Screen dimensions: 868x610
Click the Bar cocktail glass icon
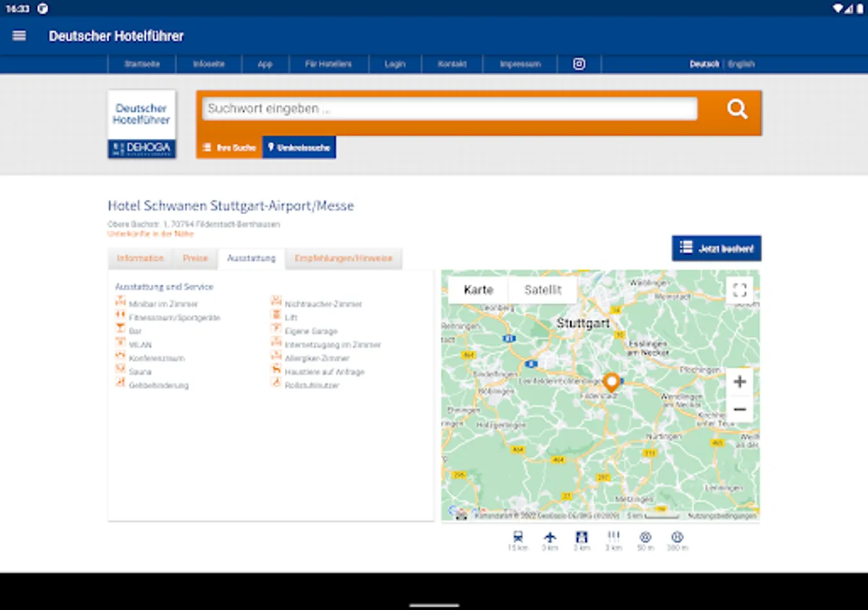[x=121, y=329]
